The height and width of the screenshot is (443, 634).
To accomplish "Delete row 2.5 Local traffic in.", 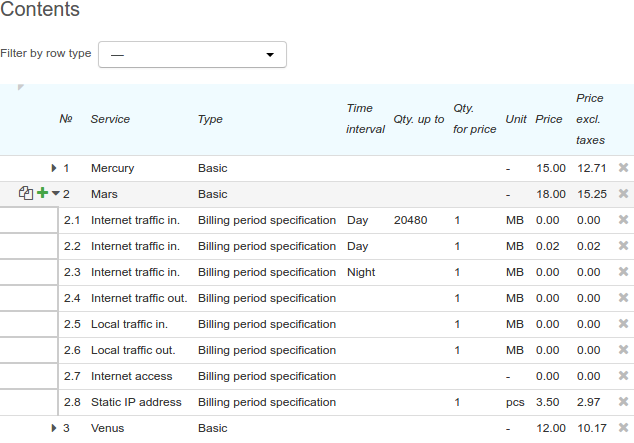I will pyautogui.click(x=623, y=324).
